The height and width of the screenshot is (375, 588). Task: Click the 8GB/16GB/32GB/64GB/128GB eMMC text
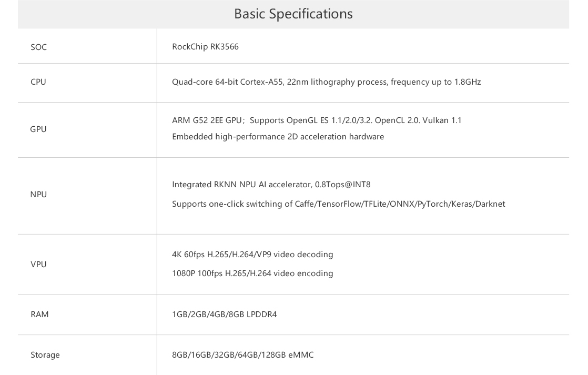click(242, 354)
